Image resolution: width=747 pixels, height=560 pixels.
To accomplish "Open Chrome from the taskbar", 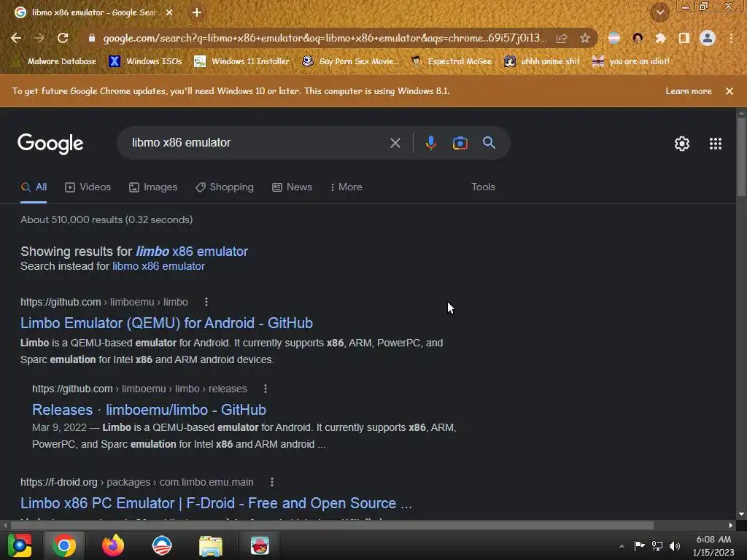I will coord(64,545).
